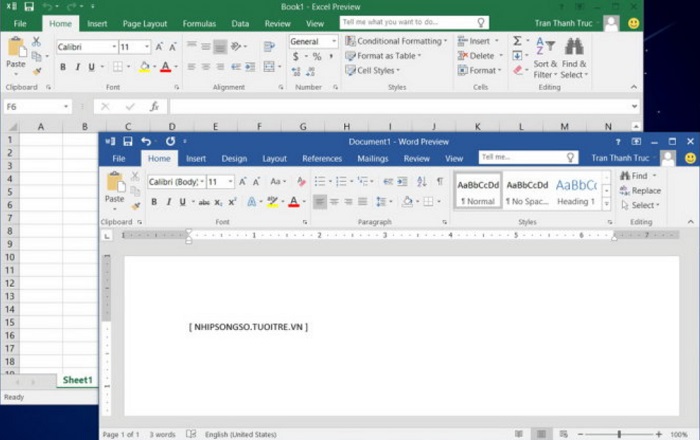The image size is (700, 440).
Task: Open the Design tab in Word
Action: tap(234, 158)
